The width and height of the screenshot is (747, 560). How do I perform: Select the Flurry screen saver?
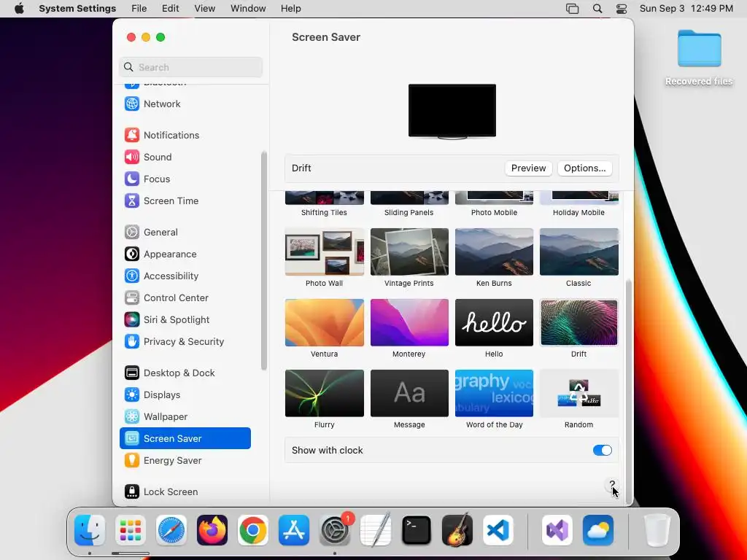pos(325,393)
